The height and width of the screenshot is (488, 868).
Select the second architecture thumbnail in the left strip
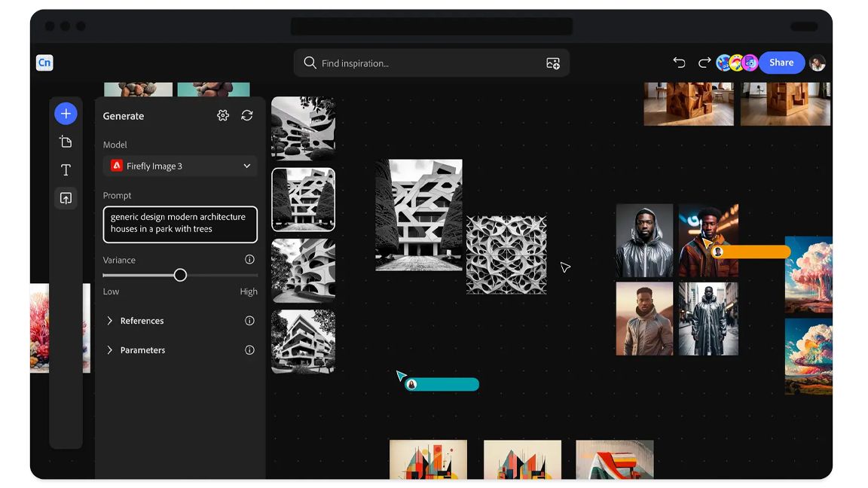tap(303, 199)
